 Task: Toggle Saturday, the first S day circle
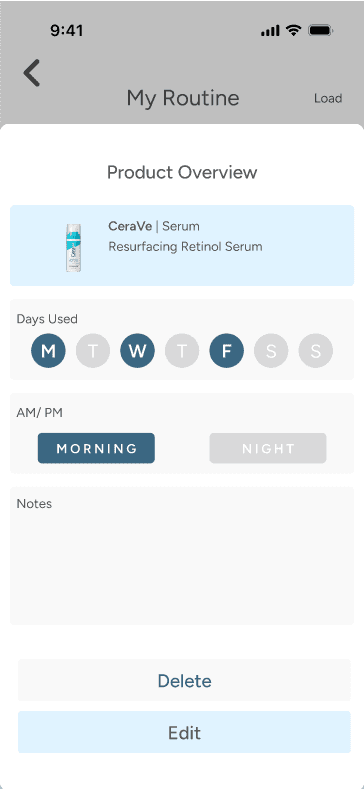(271, 350)
